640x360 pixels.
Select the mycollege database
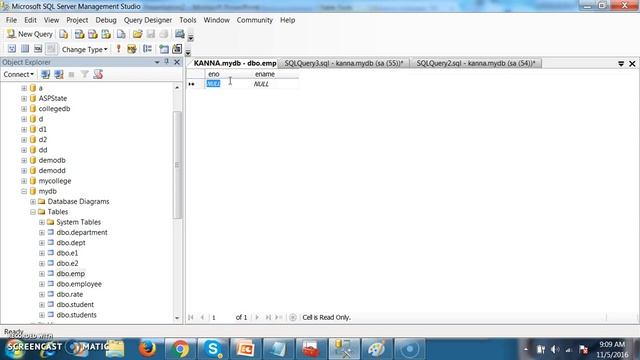tap(55, 181)
